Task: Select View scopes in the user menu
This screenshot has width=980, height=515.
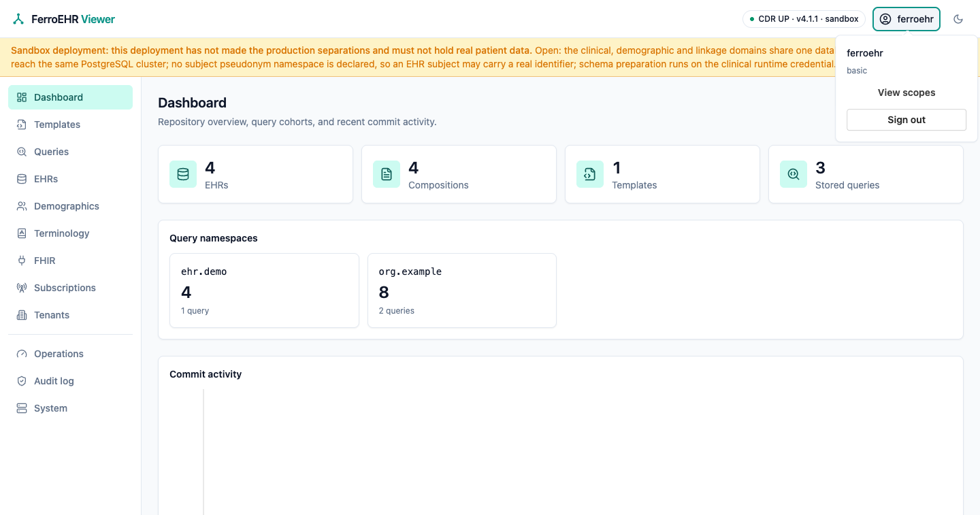Action: tap(906, 93)
